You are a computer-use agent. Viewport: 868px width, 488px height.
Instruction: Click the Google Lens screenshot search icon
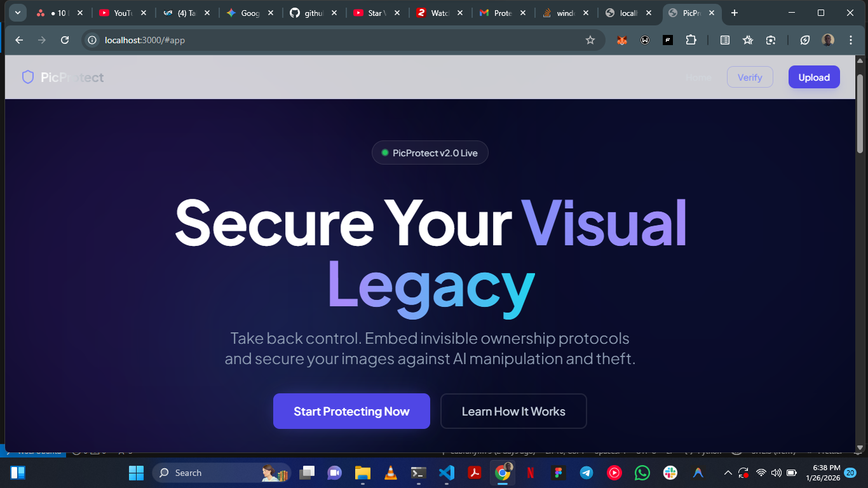pos(771,40)
